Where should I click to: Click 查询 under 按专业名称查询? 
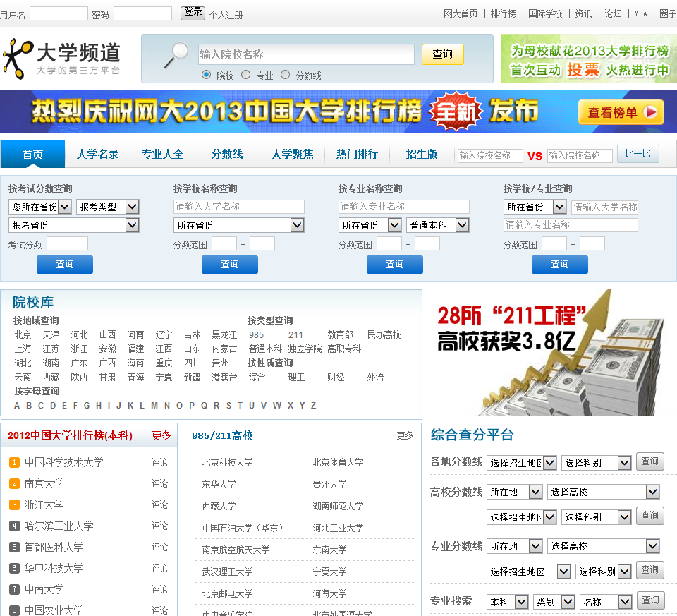coord(395,265)
